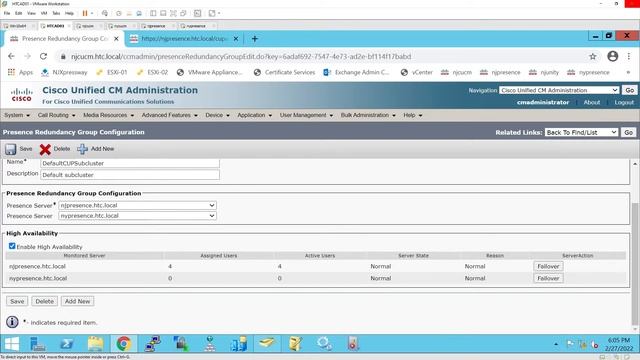Close the Presence Redundancy Group tab

(x=116, y=39)
